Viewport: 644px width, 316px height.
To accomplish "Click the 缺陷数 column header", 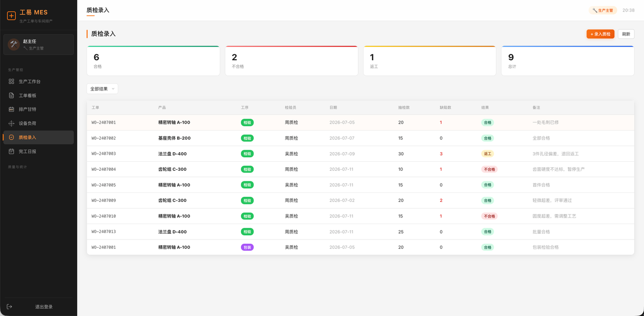I will click(x=445, y=108).
